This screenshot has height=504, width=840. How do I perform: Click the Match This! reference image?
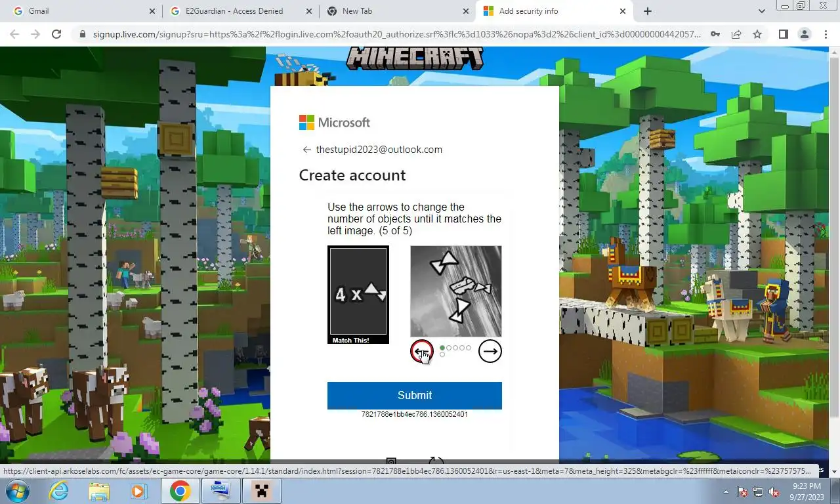tap(358, 295)
